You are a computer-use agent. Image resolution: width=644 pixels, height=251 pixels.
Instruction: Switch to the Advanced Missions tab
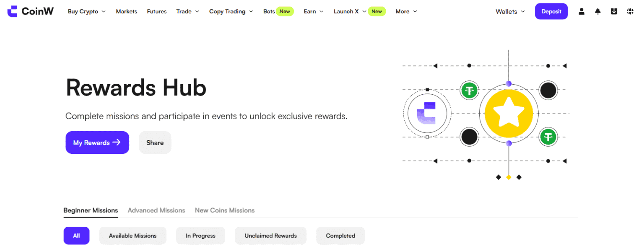pos(156,210)
